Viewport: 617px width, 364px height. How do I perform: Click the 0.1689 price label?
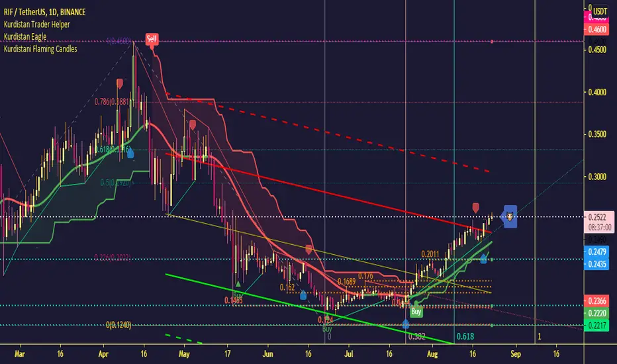(347, 281)
